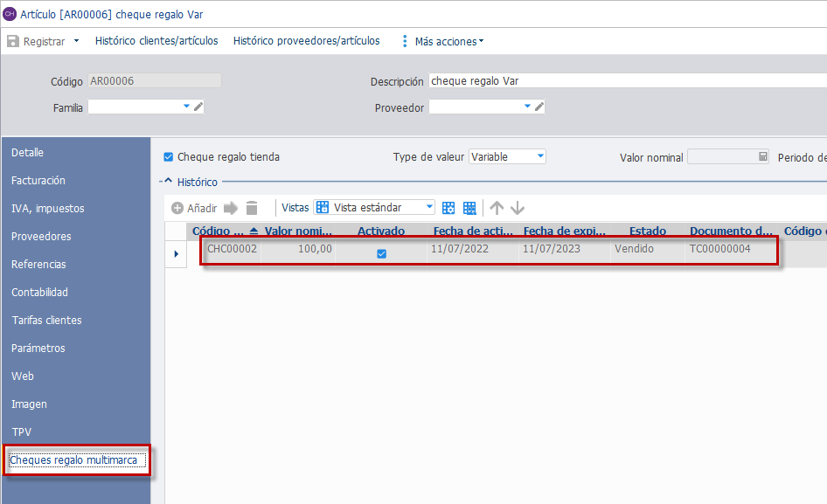The width and height of the screenshot is (827, 504).
Task: Select the Facturación tab
Action: coord(38,180)
